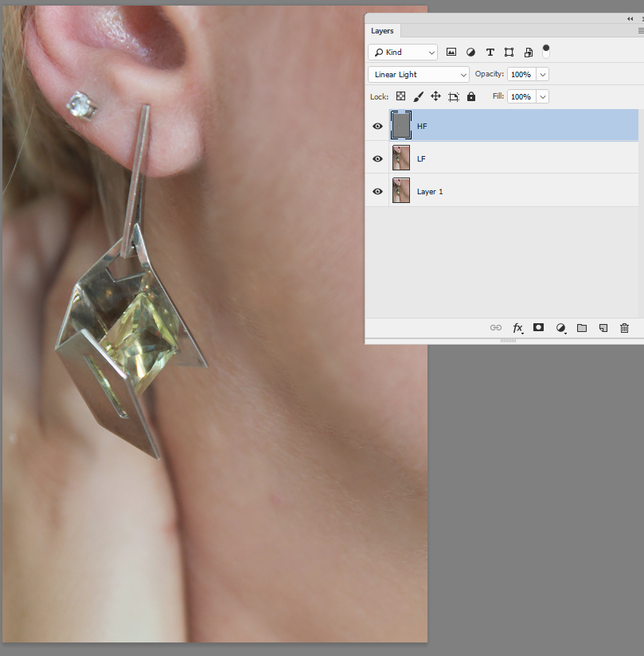Open the Kind filter dropdown
The image size is (644, 656).
[403, 53]
